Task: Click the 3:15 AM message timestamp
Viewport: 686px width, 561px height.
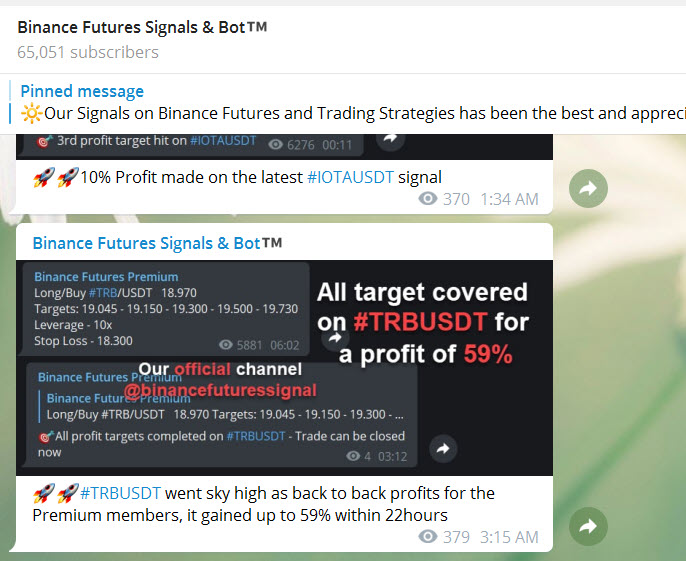Action: click(x=509, y=537)
